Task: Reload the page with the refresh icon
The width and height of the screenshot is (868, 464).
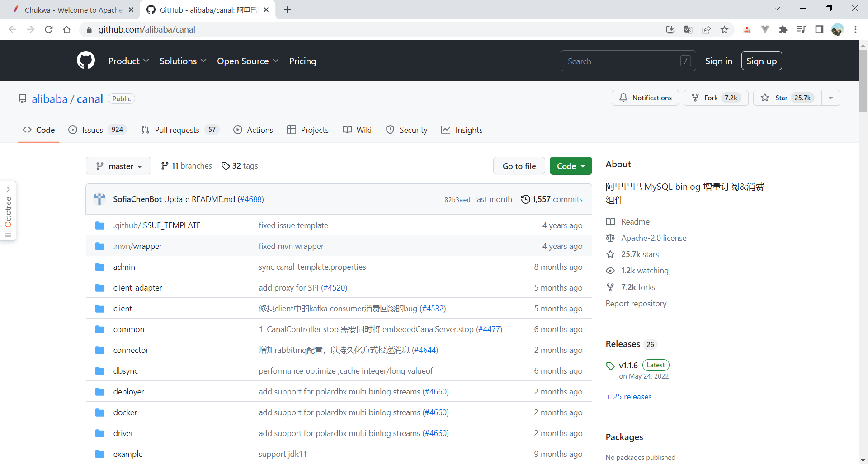Action: (49, 29)
